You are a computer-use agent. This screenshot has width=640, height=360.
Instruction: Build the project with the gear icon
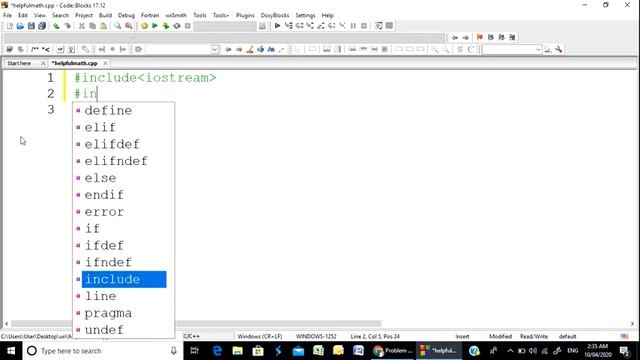point(144,26)
